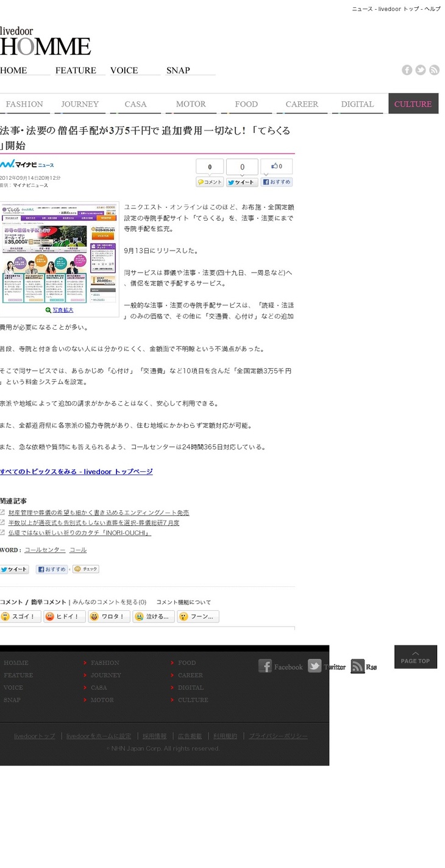Viewport: 445px width, 868px height.
Task: Open the Terakuru site thumbnail image
Action: [x=59, y=254]
